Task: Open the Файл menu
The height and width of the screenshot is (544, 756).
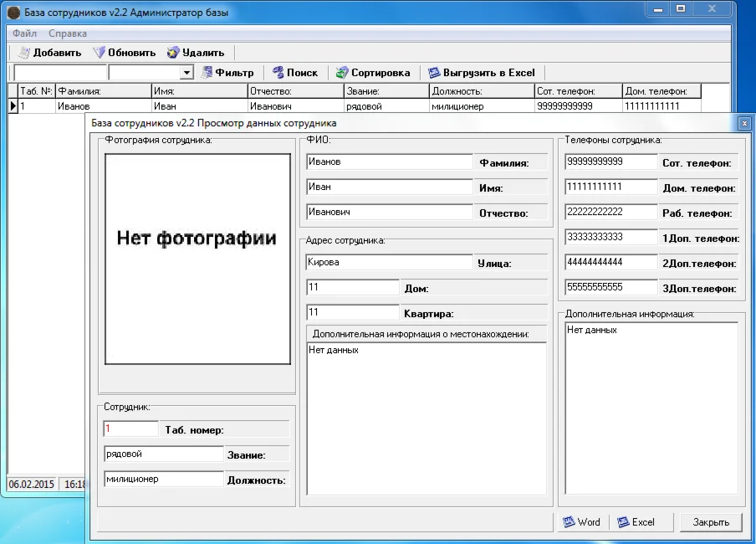Action: (24, 33)
